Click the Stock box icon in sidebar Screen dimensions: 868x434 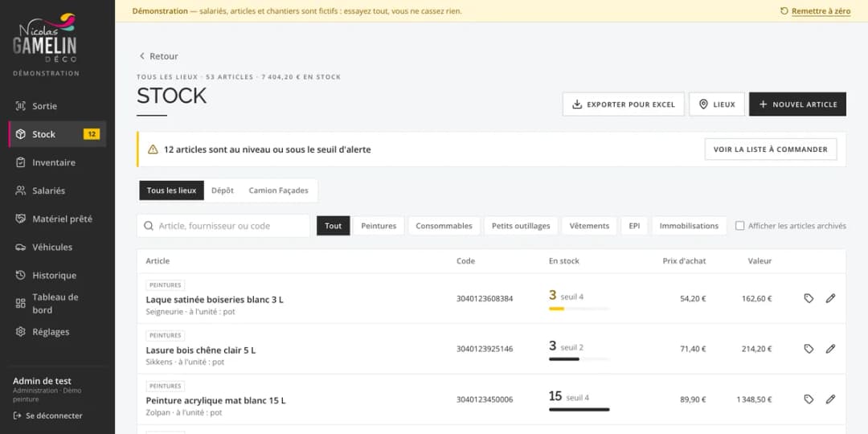point(20,134)
